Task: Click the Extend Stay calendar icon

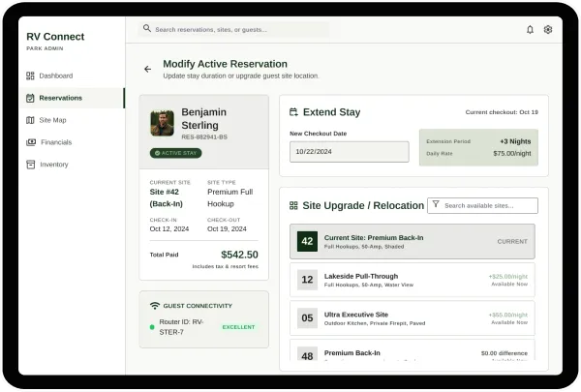Action: (x=293, y=112)
